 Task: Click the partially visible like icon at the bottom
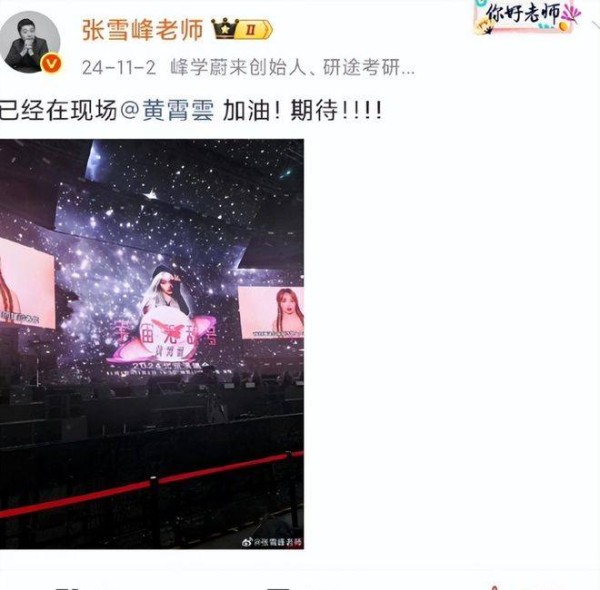pos(494,587)
